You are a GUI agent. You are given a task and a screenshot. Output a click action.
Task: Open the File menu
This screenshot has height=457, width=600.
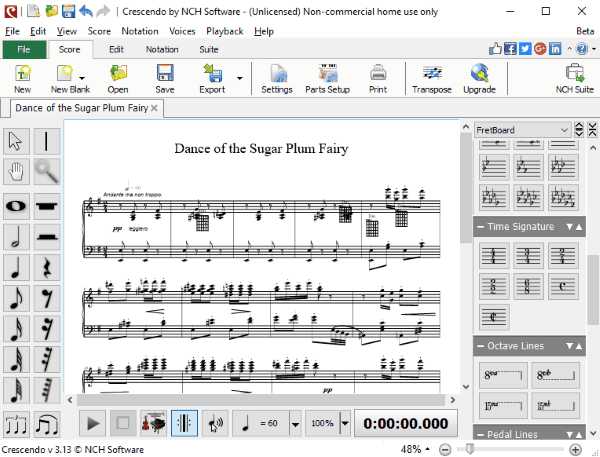click(x=12, y=31)
